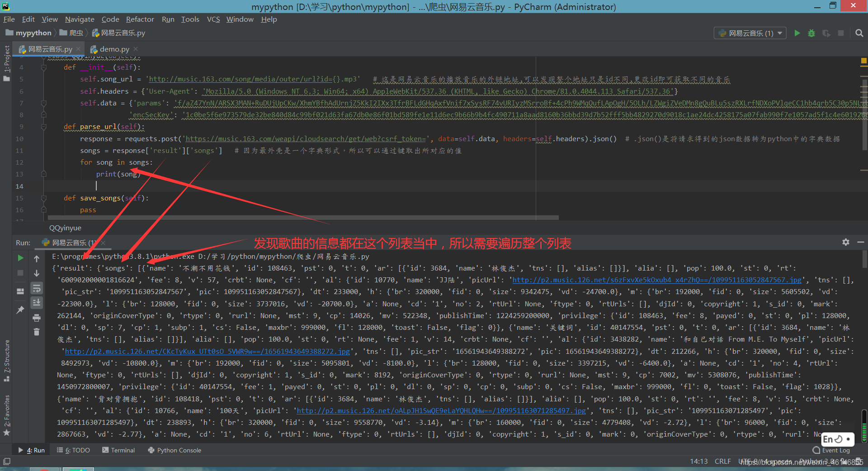
Task: Open the Favorites tool window sidebar
Action: pyautogui.click(x=6, y=415)
